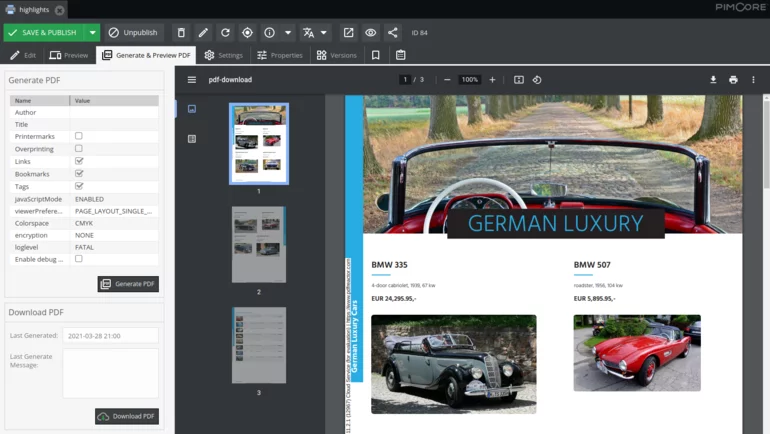Open document in new window icon
Screen dimensions: 770x434
348,32
